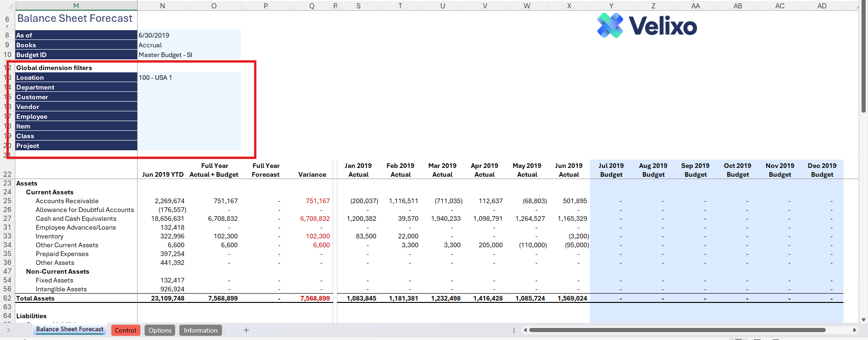The image size is (868, 340).
Task: Select the Balance Sheet Forecast tab
Action: tap(70, 329)
